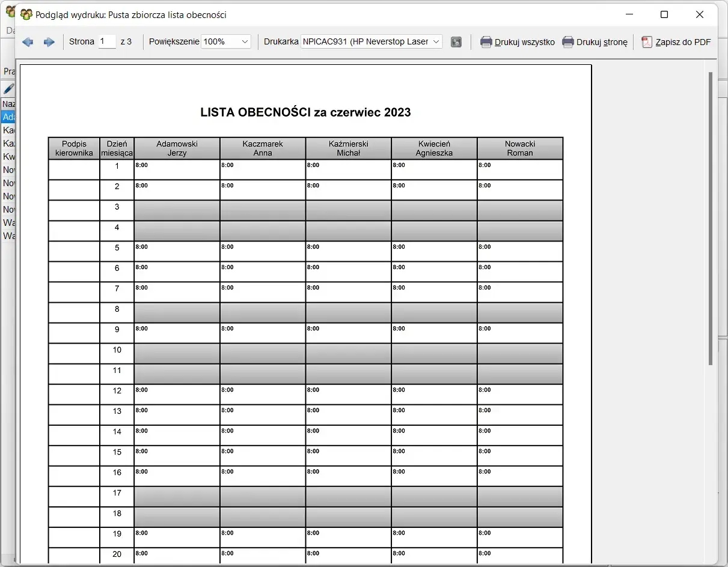Click 8:00 cell for Kwiecień on day 13
The image size is (728, 567).
point(434,414)
